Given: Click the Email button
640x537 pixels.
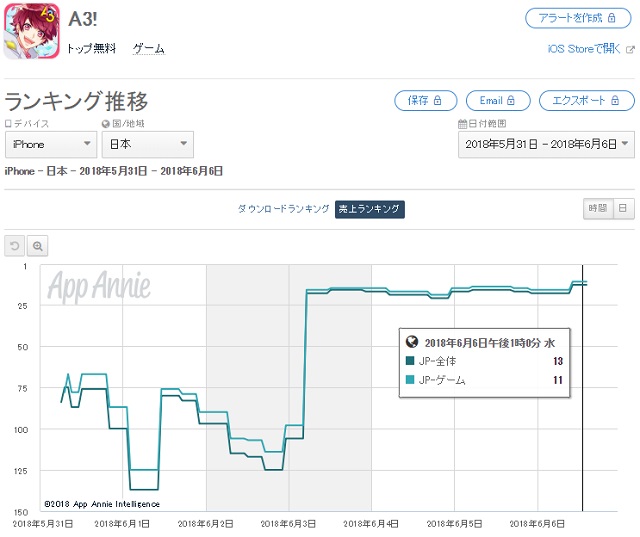Looking at the screenshot, I should click(x=498, y=100).
